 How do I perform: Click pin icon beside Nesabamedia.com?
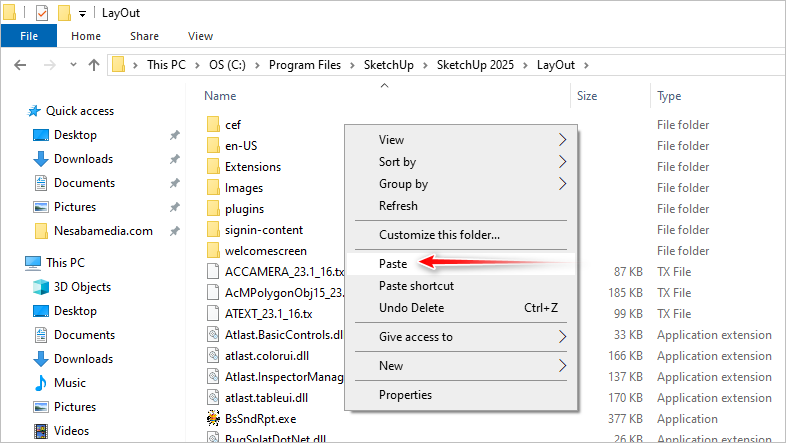coord(174,232)
